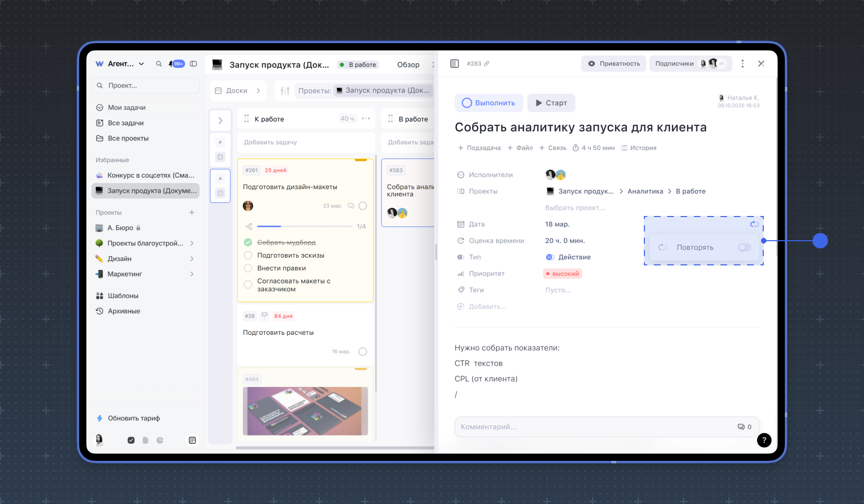Open the three-dot task options menu
The width and height of the screenshot is (864, 504).
(742, 64)
